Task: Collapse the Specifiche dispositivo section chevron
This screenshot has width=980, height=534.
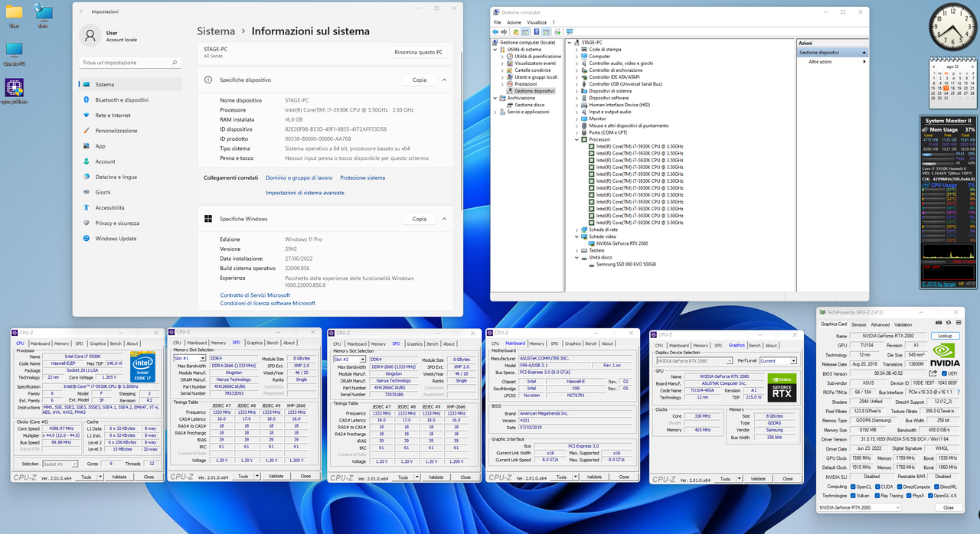Action: tap(444, 80)
